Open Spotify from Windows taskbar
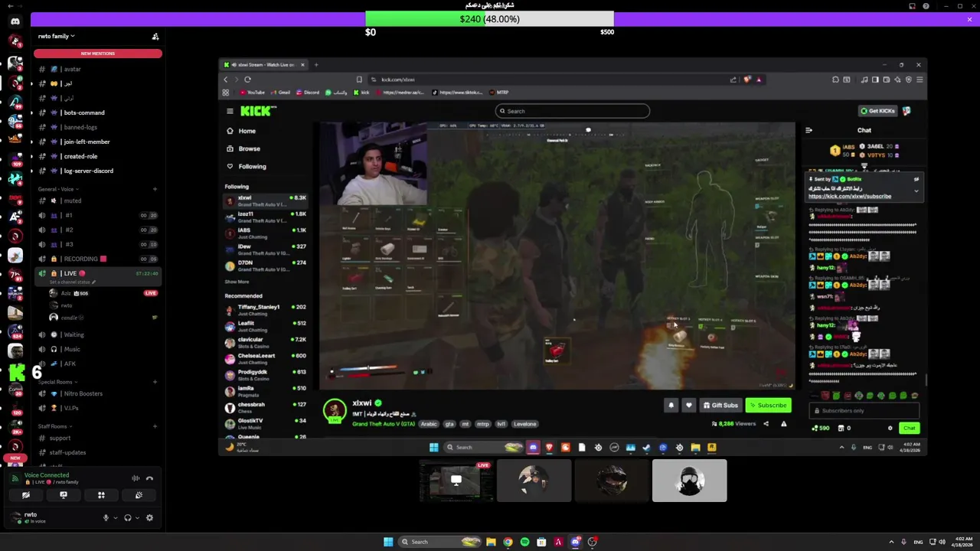The image size is (980, 551). (x=524, y=542)
